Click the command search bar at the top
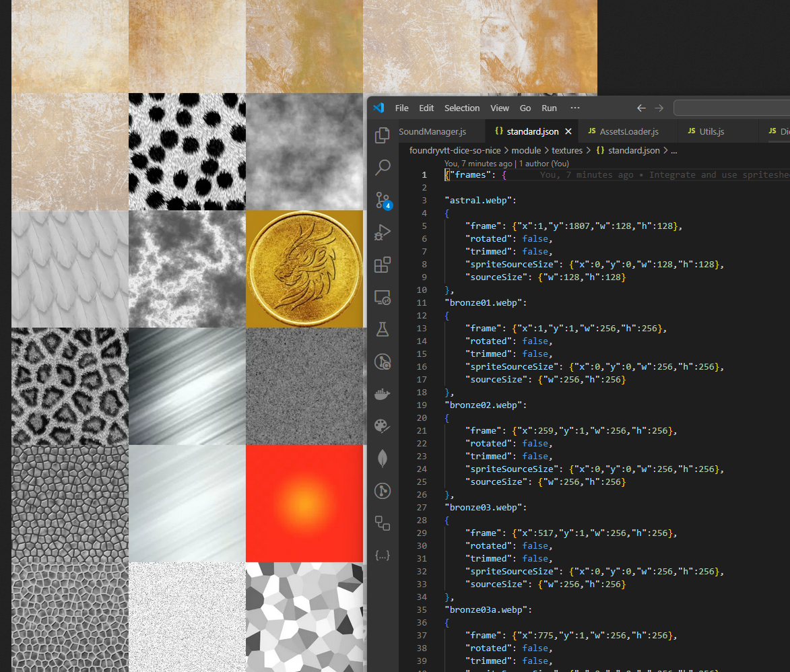This screenshot has width=790, height=672. click(731, 108)
